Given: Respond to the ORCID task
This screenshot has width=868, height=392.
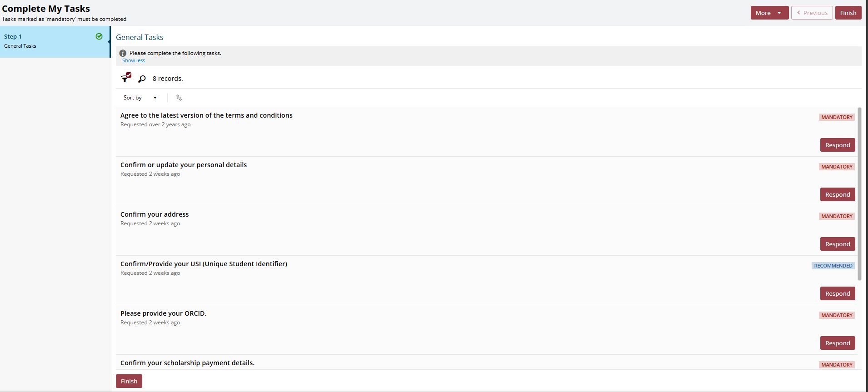Looking at the screenshot, I should pos(838,343).
